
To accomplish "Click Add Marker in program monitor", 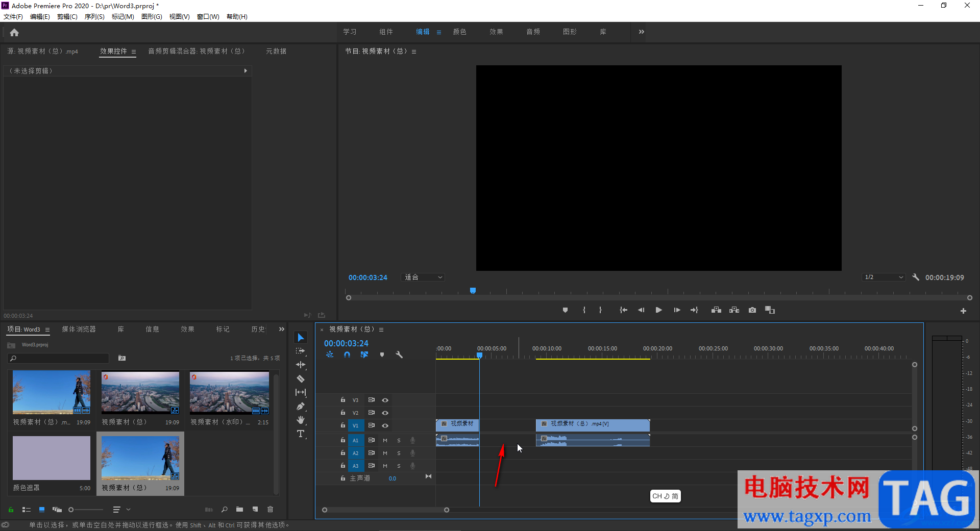I will (x=565, y=310).
